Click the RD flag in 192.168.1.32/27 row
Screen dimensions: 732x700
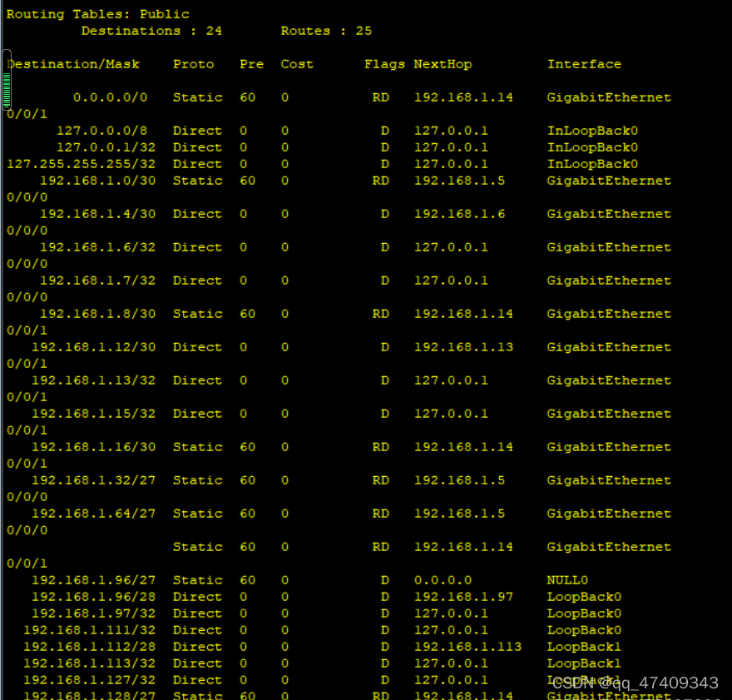click(x=380, y=480)
